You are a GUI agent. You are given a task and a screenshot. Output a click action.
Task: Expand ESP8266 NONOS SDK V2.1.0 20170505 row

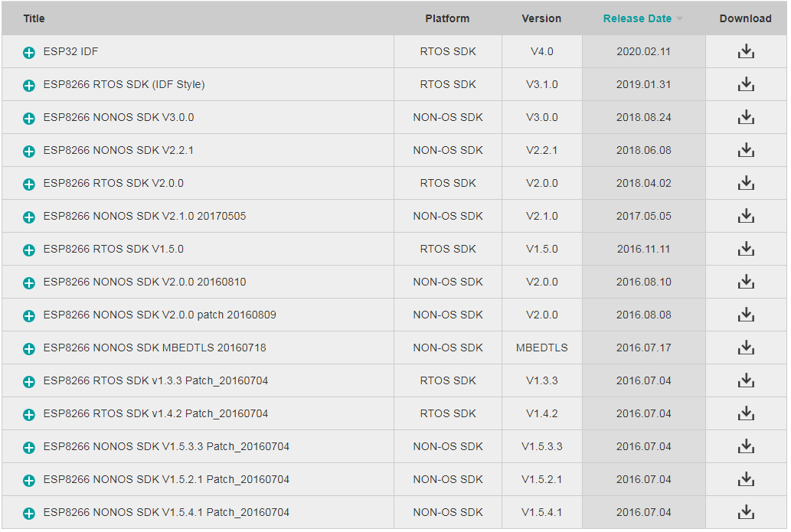click(x=29, y=217)
